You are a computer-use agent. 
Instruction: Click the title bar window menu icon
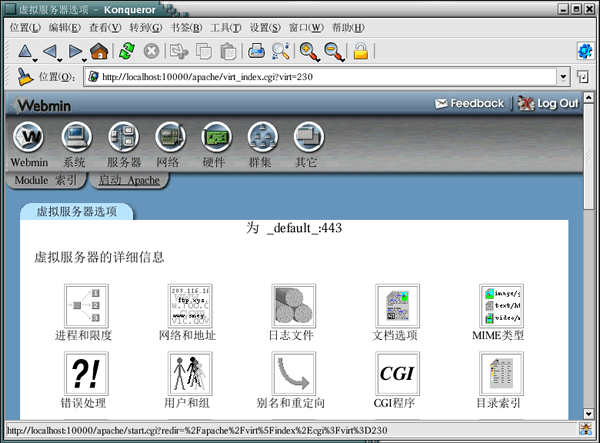pyautogui.click(x=11, y=9)
